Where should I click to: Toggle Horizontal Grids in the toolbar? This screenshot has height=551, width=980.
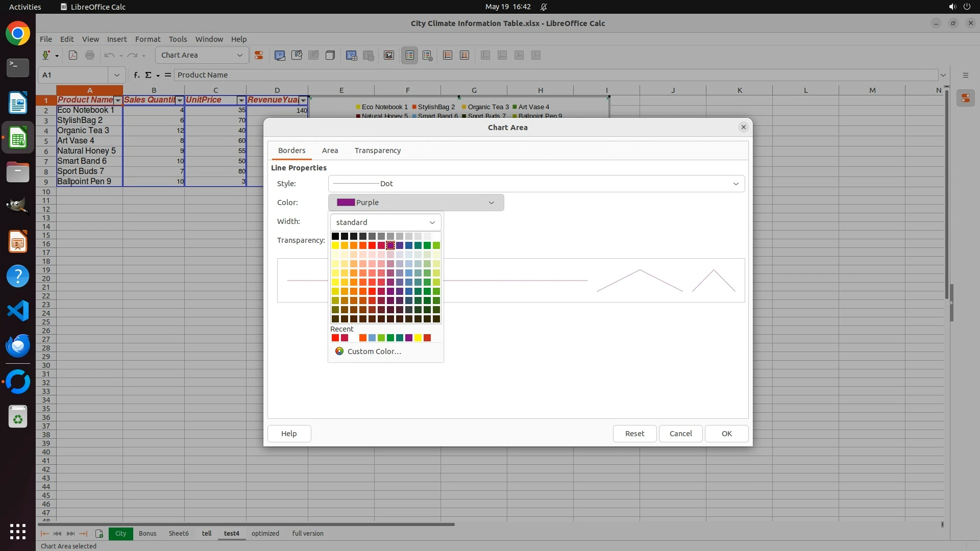coord(448,55)
